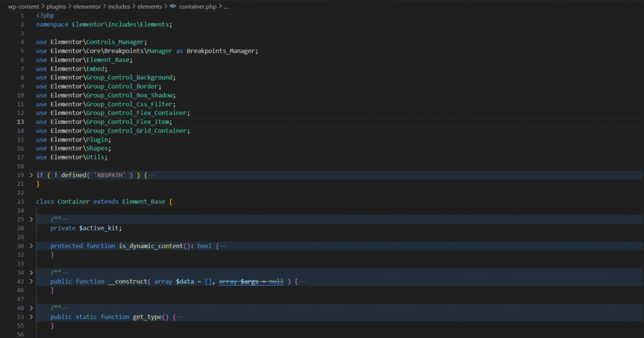Expand the folded ABSPATH if block

(31, 175)
